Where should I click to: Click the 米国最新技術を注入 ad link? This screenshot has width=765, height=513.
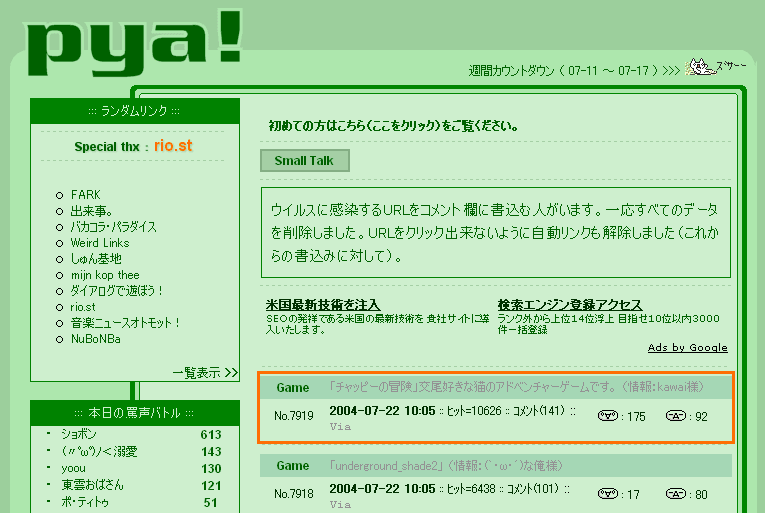[323, 305]
